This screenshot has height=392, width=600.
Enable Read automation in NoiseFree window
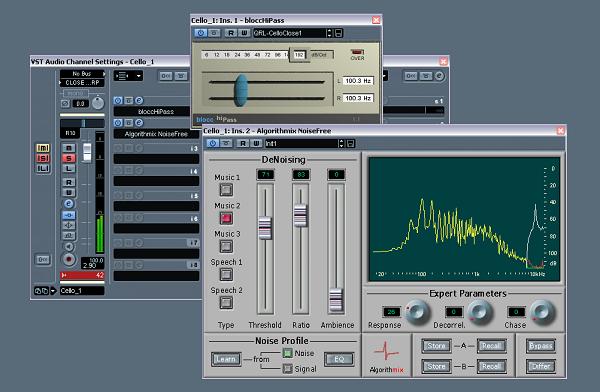243,143
